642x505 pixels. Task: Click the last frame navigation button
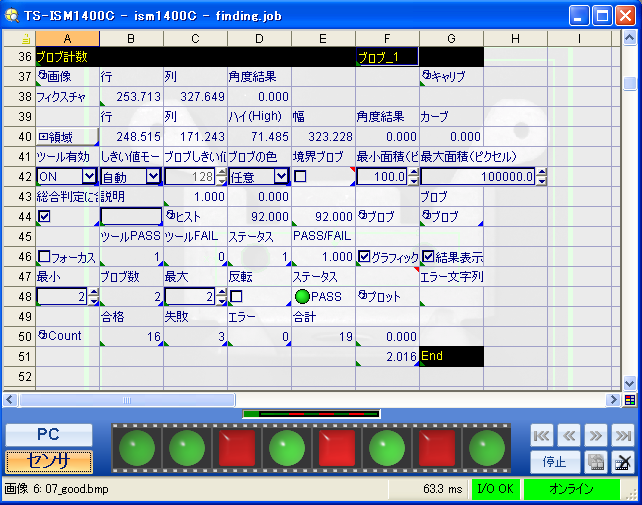[x=622, y=436]
